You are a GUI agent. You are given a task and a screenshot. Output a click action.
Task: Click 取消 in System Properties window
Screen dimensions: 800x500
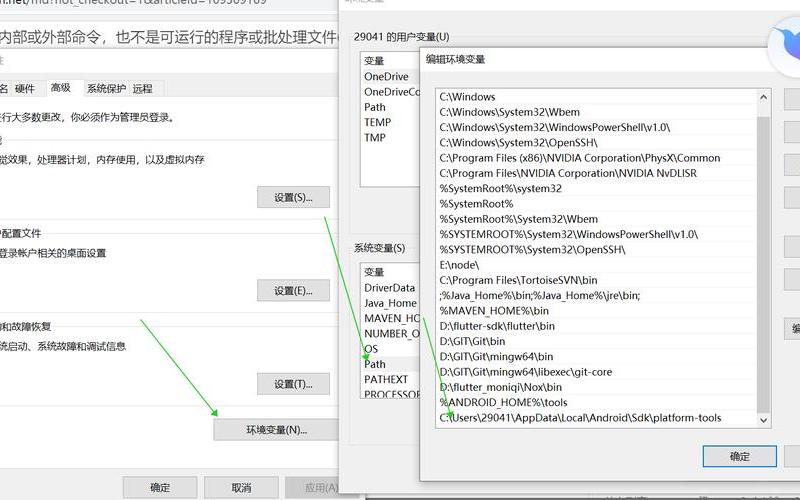pos(241,487)
